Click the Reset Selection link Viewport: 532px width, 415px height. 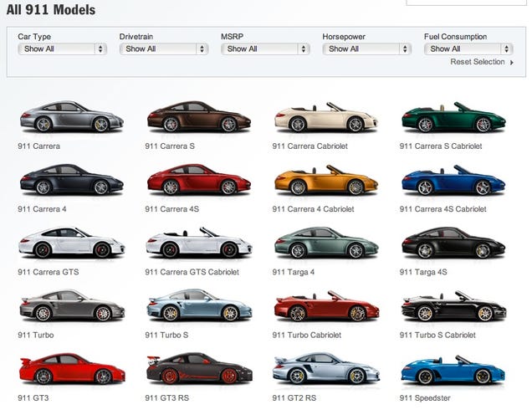click(x=482, y=62)
